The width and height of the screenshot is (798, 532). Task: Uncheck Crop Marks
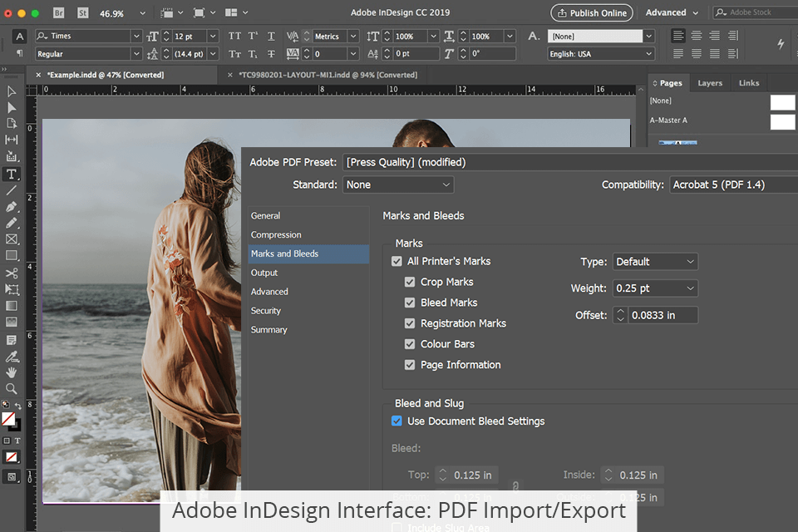pos(410,282)
